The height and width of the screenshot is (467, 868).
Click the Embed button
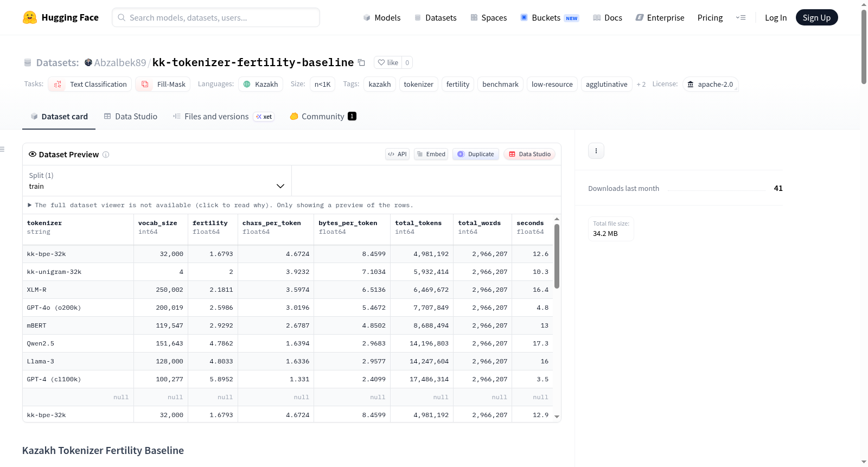click(x=431, y=154)
